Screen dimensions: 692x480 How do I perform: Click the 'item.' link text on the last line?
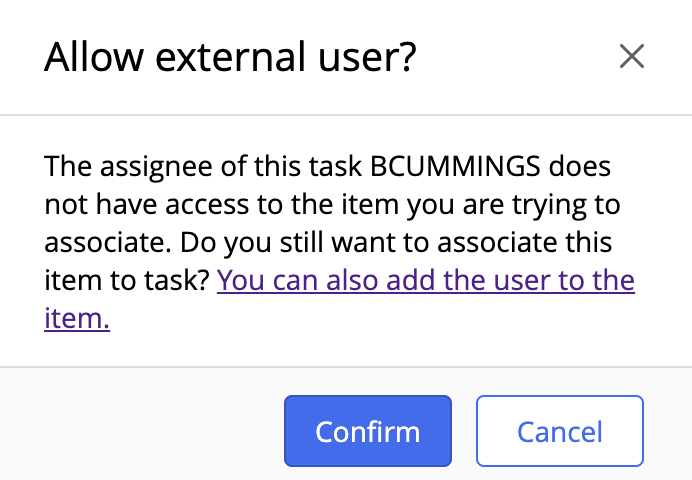tap(77, 319)
